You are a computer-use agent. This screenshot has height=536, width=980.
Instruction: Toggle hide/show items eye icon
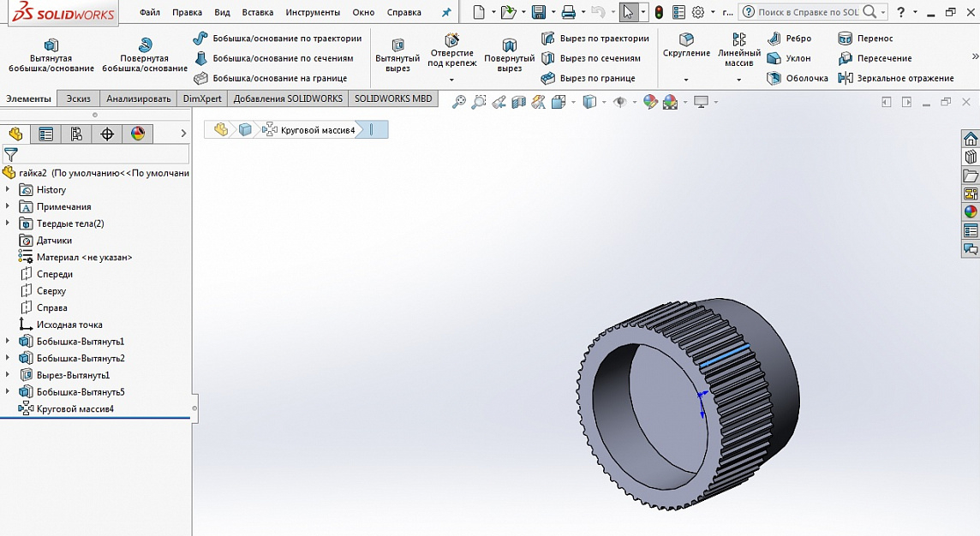pyautogui.click(x=620, y=102)
